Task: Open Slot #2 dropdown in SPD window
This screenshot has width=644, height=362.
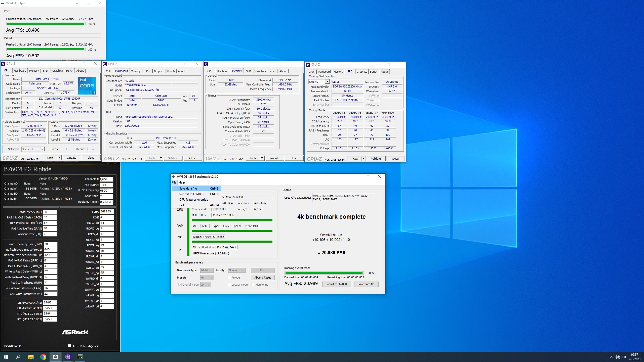Action: tap(319, 82)
